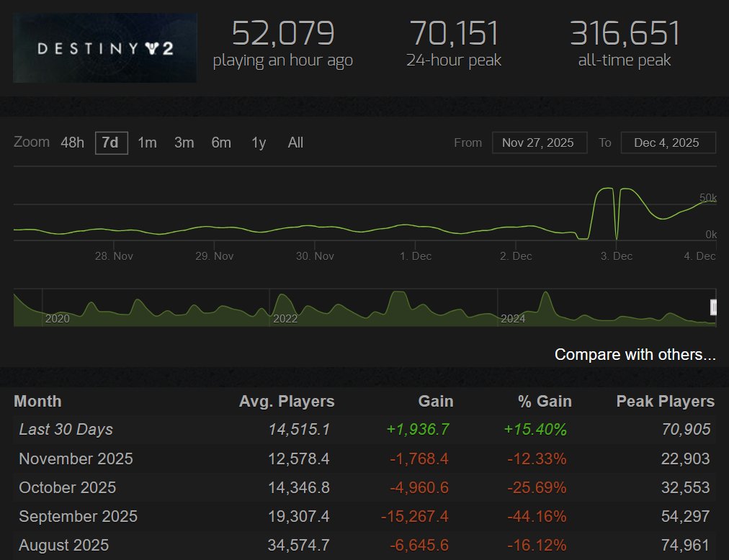Click the +15.40% gain percentage
The image size is (729, 560).
point(536,430)
